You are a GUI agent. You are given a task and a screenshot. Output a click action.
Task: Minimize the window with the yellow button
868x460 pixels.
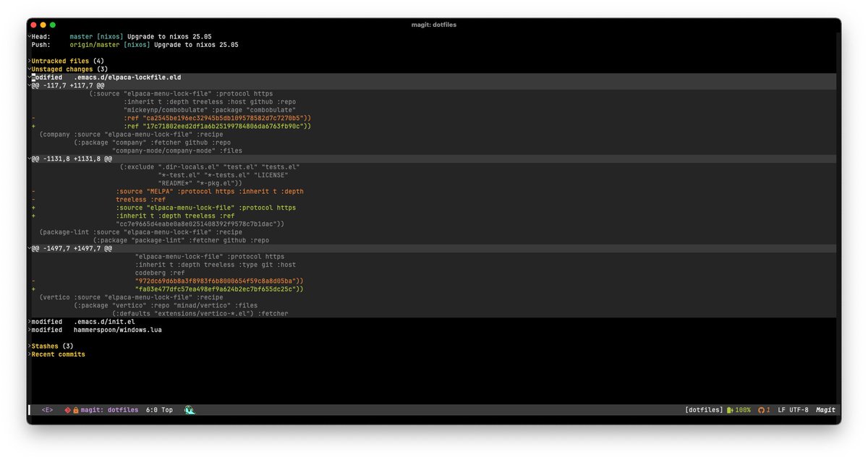[x=43, y=25]
